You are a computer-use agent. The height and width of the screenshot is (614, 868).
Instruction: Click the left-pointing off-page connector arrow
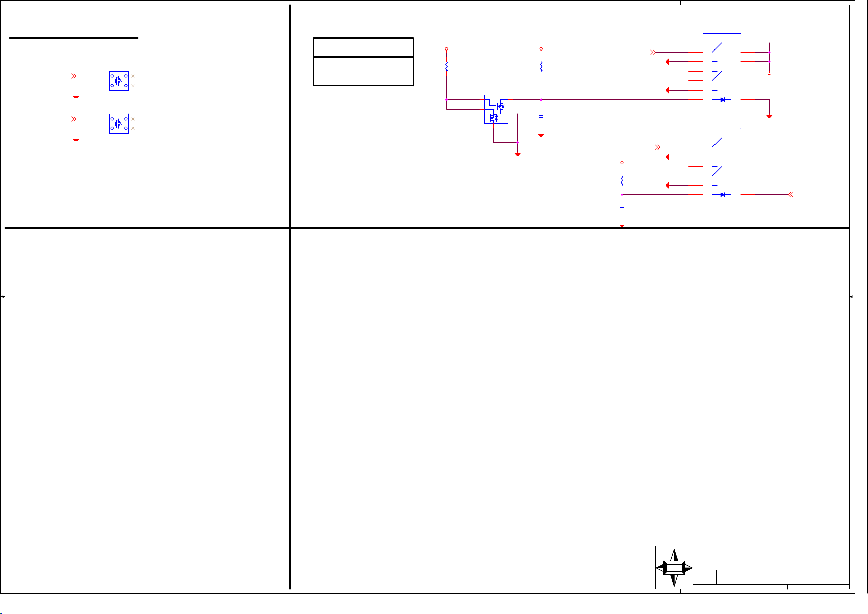pos(791,195)
